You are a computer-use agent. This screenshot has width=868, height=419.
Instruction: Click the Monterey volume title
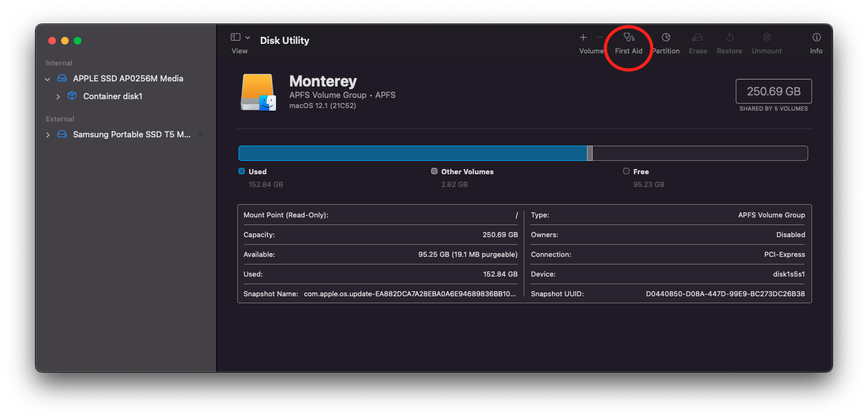click(323, 81)
